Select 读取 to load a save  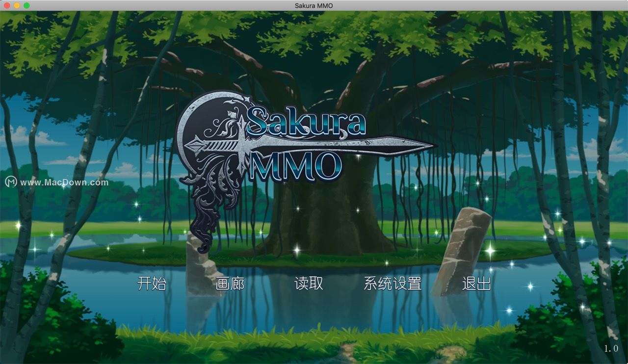pyautogui.click(x=309, y=284)
